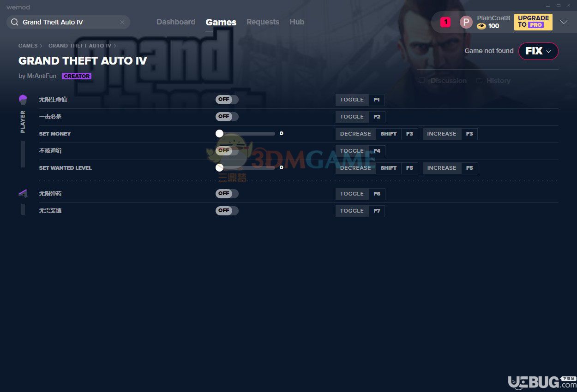Click TOGGLE F7 hotkey button

[360, 211]
